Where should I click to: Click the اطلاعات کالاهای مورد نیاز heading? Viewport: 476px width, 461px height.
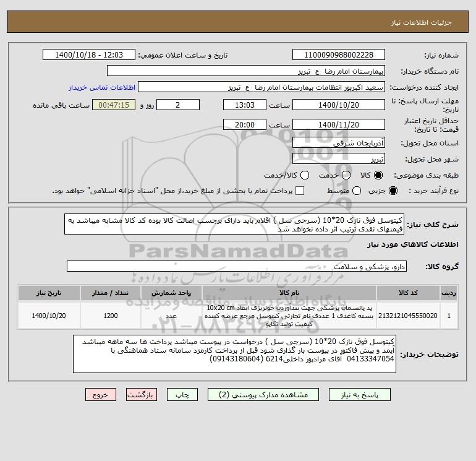click(412, 244)
